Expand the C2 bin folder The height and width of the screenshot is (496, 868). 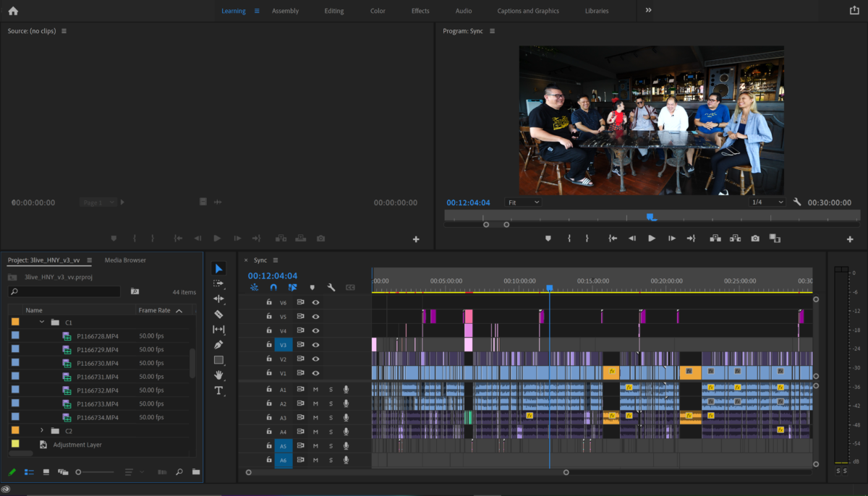pos(42,431)
